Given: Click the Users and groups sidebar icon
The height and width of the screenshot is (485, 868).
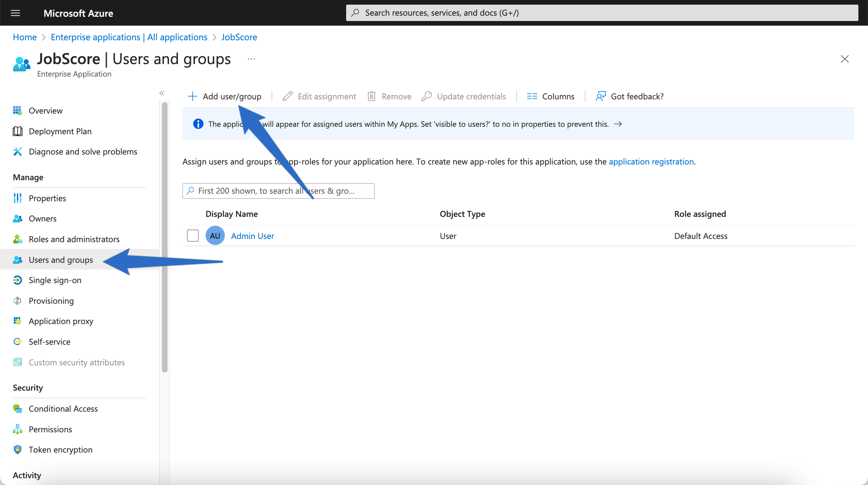Looking at the screenshot, I should click(17, 260).
